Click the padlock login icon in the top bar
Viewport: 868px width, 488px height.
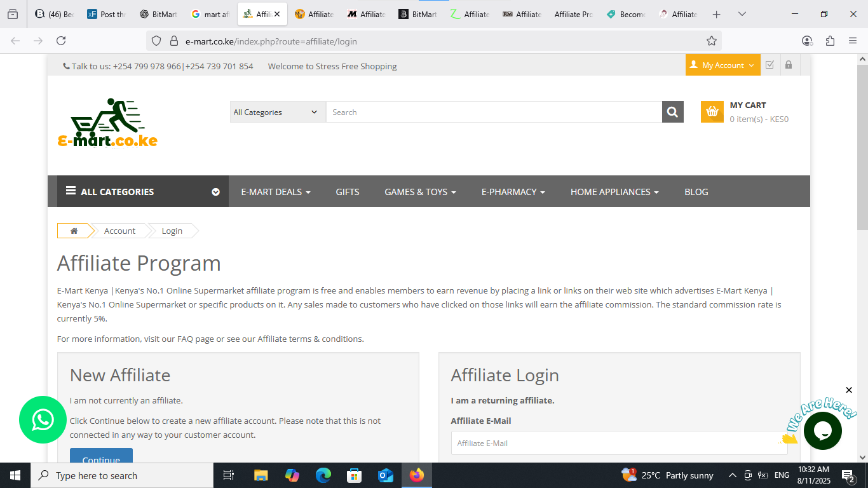click(789, 65)
